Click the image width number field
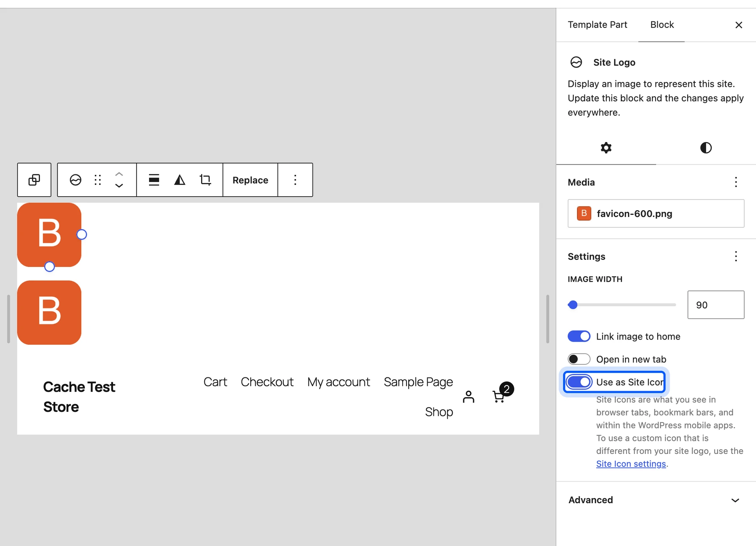The image size is (756, 546). pos(716,305)
